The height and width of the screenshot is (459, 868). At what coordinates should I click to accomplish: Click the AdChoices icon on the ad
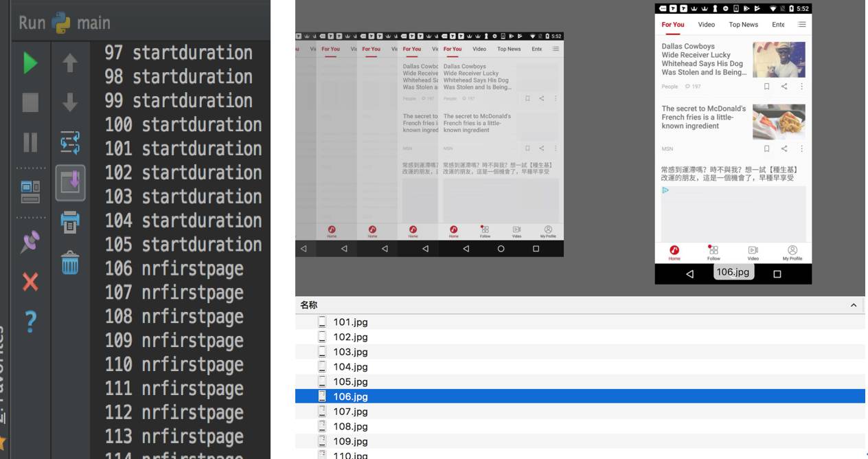(665, 190)
